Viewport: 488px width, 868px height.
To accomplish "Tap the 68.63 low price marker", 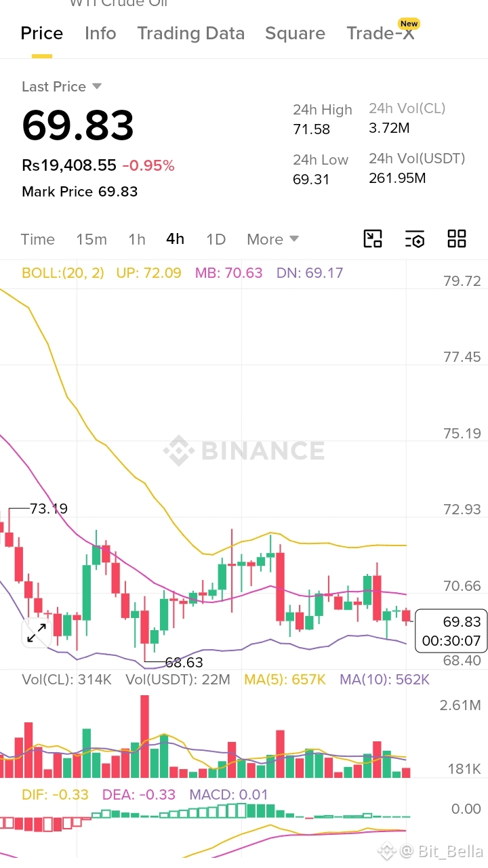I will click(x=184, y=662).
